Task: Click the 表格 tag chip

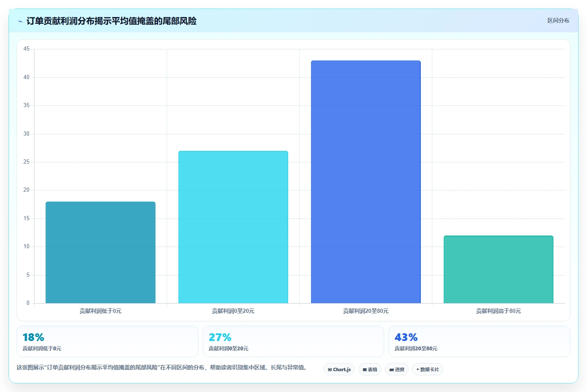Action: (370, 369)
